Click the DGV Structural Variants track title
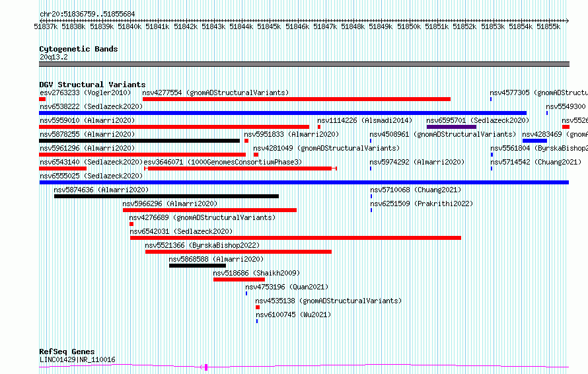The width and height of the screenshot is (588, 374). 92,85
